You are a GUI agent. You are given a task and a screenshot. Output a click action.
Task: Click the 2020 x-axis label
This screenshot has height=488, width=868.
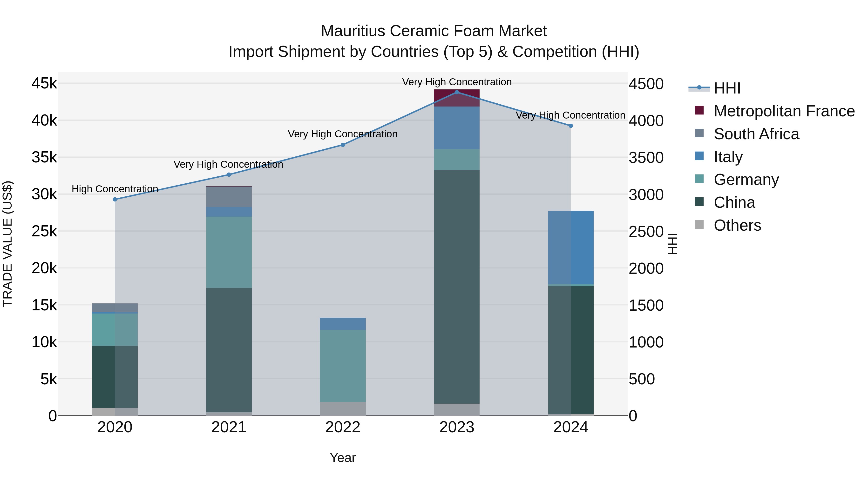click(x=115, y=427)
